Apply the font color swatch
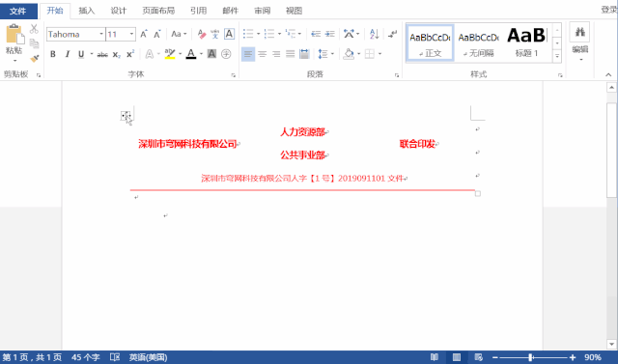 [191, 54]
